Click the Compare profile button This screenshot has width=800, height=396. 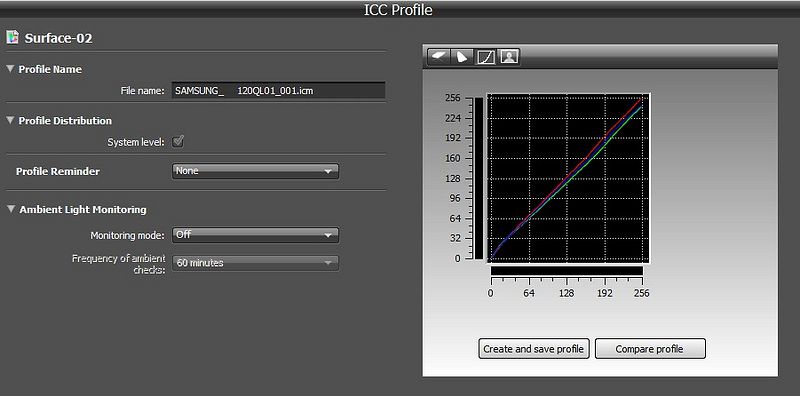click(x=650, y=349)
